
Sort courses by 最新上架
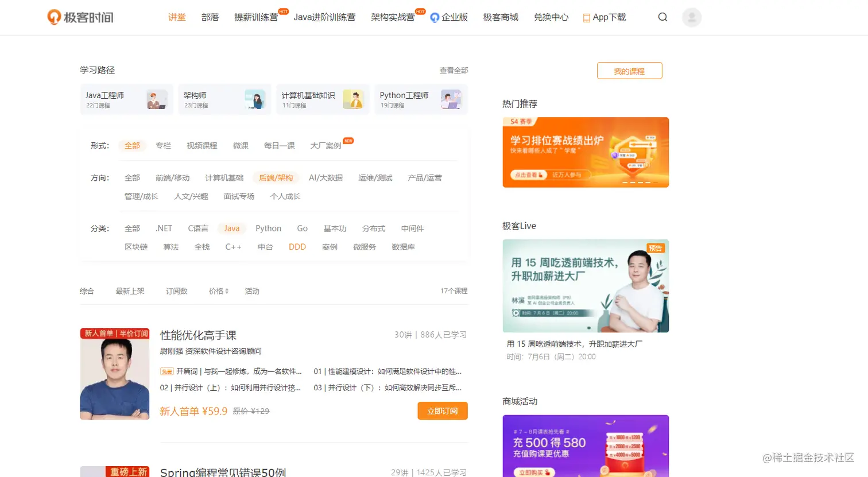[130, 291]
